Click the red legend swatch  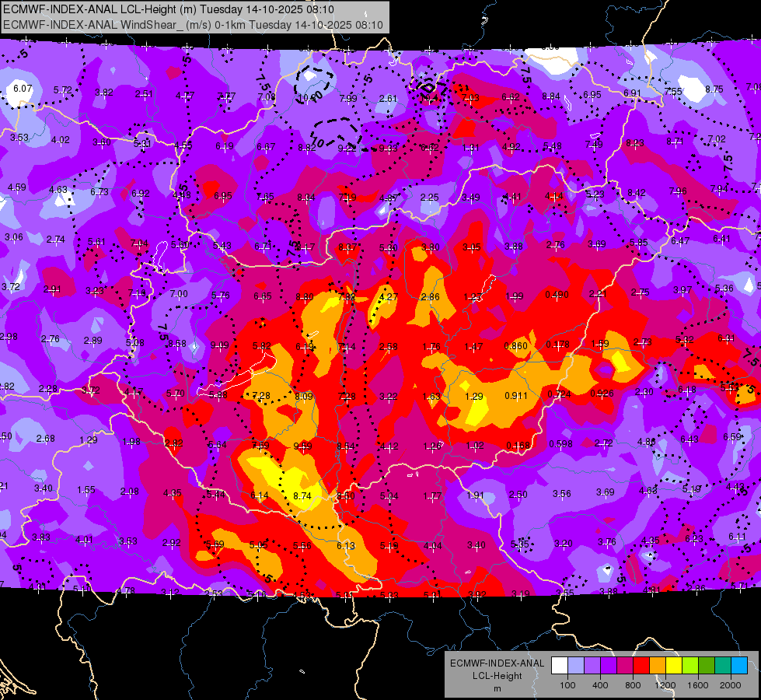pyautogui.click(x=641, y=665)
